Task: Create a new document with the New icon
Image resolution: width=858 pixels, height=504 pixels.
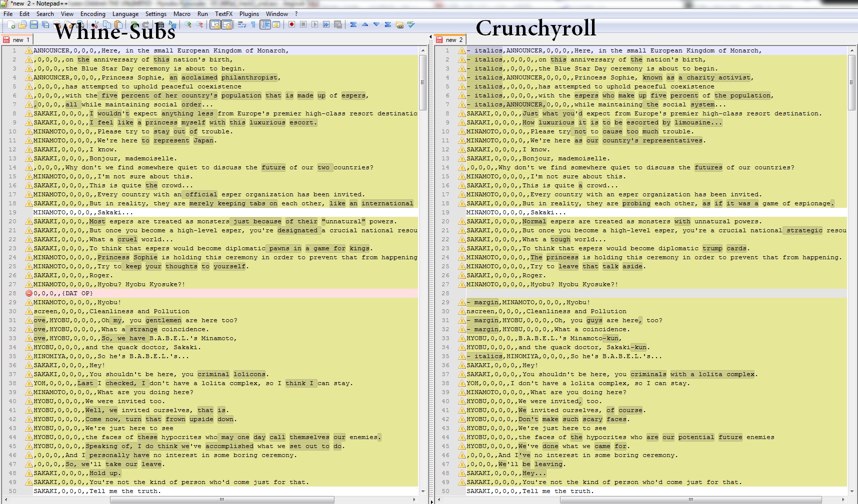Action: (x=11, y=24)
